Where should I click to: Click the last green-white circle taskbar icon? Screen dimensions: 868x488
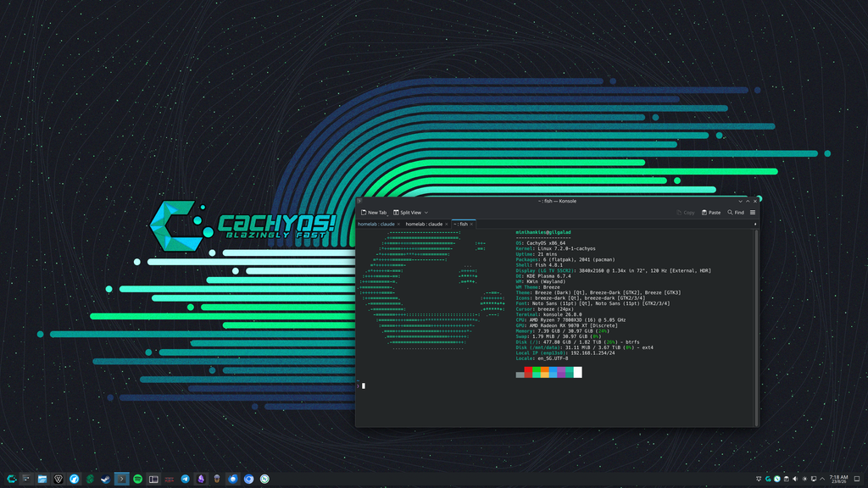[x=264, y=480]
